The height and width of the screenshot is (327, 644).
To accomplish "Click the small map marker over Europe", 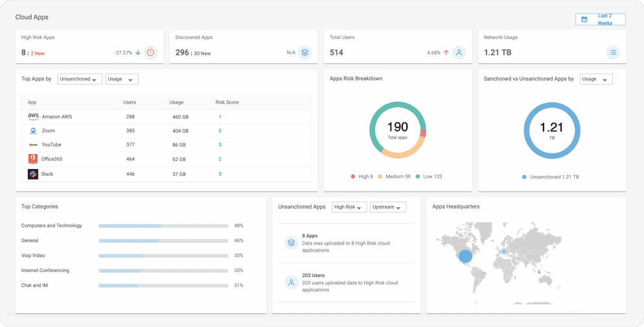I will pos(504,251).
